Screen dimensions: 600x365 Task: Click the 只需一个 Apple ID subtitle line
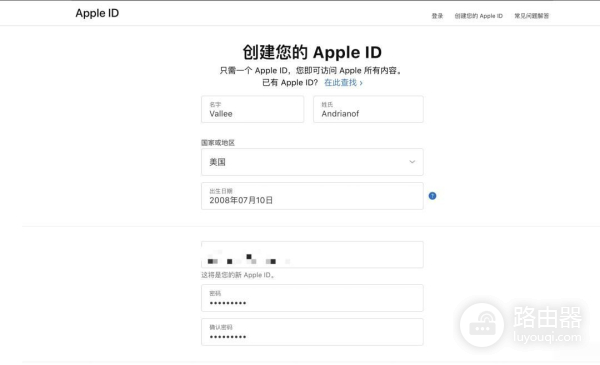[311, 70]
